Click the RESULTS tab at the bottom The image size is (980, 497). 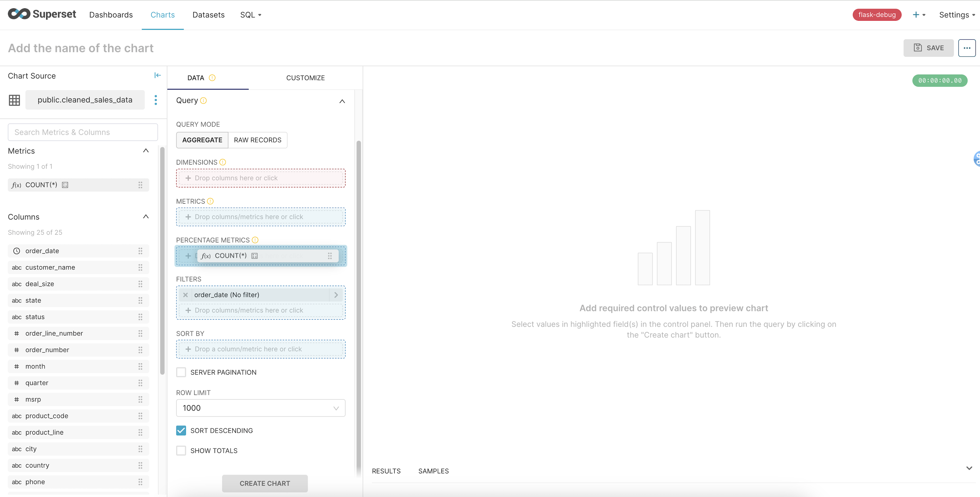tap(386, 471)
